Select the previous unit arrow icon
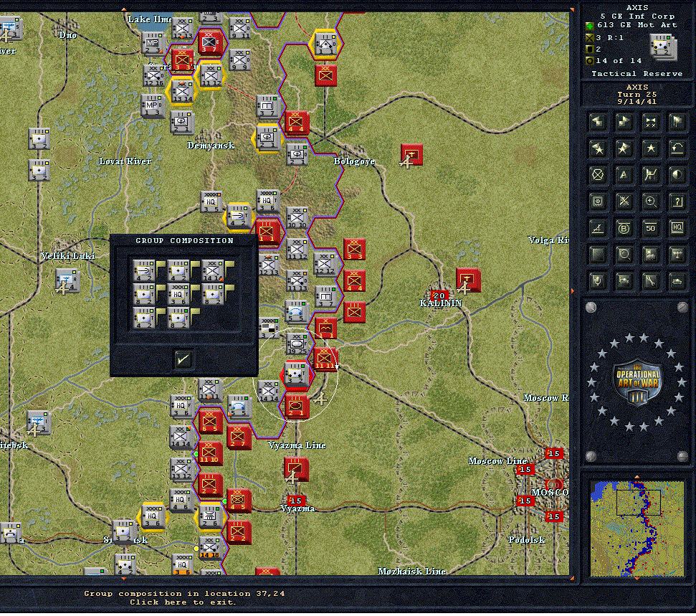 click(x=598, y=122)
